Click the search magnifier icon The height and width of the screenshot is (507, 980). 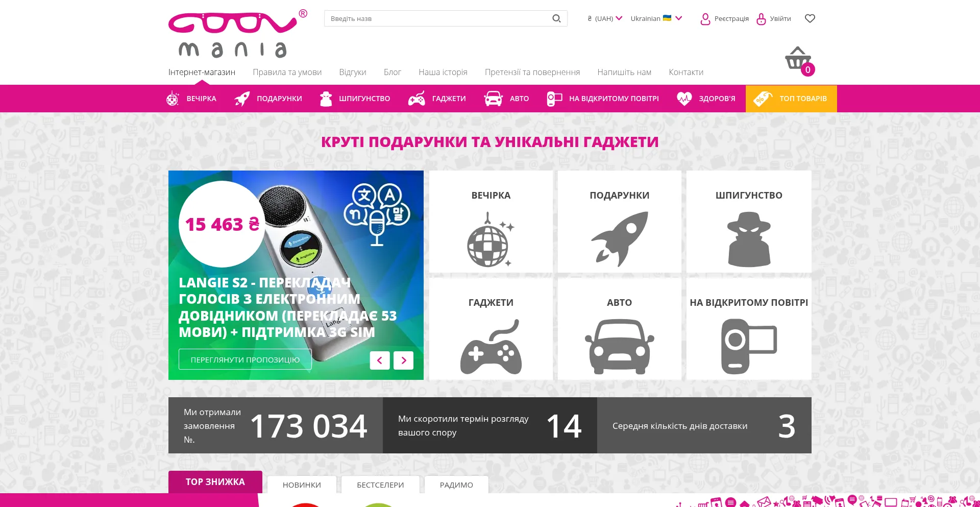556,18
